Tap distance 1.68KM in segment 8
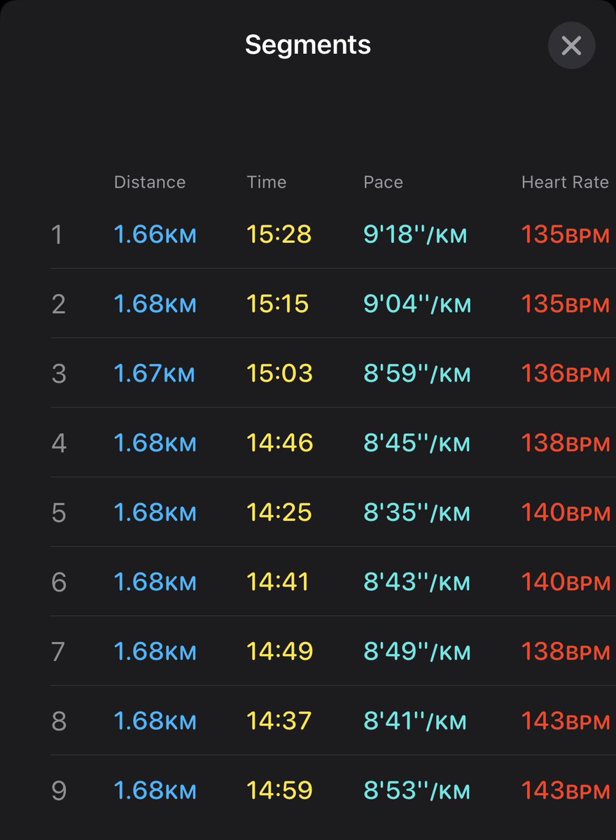 click(x=155, y=720)
